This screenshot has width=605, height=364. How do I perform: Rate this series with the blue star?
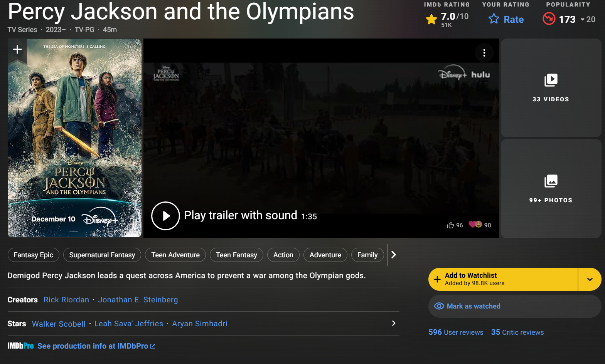tap(506, 19)
